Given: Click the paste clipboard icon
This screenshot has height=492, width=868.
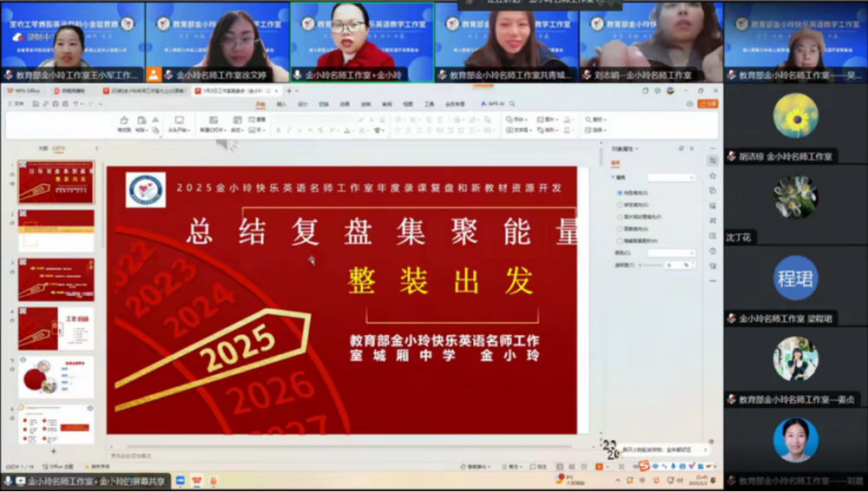Looking at the screenshot, I should click(141, 120).
